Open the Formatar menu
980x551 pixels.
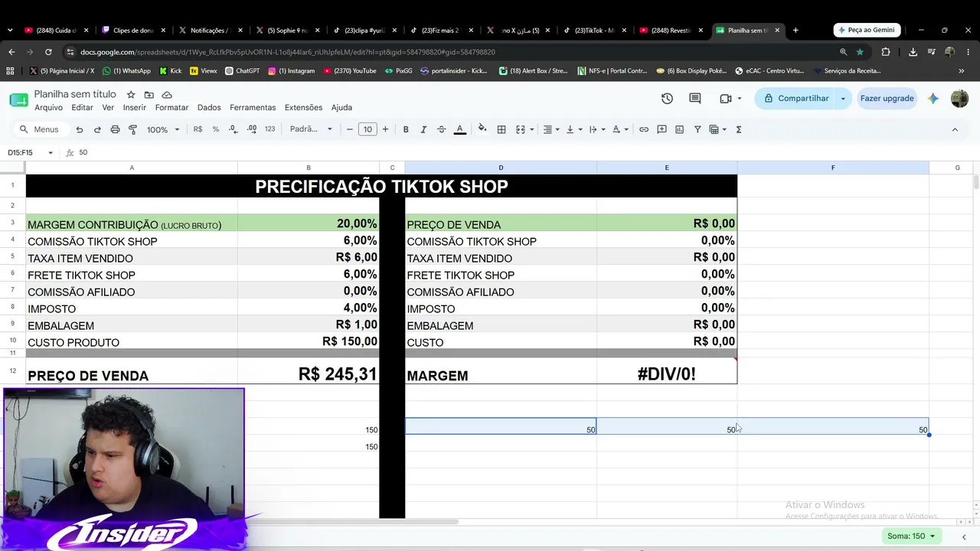click(x=171, y=108)
